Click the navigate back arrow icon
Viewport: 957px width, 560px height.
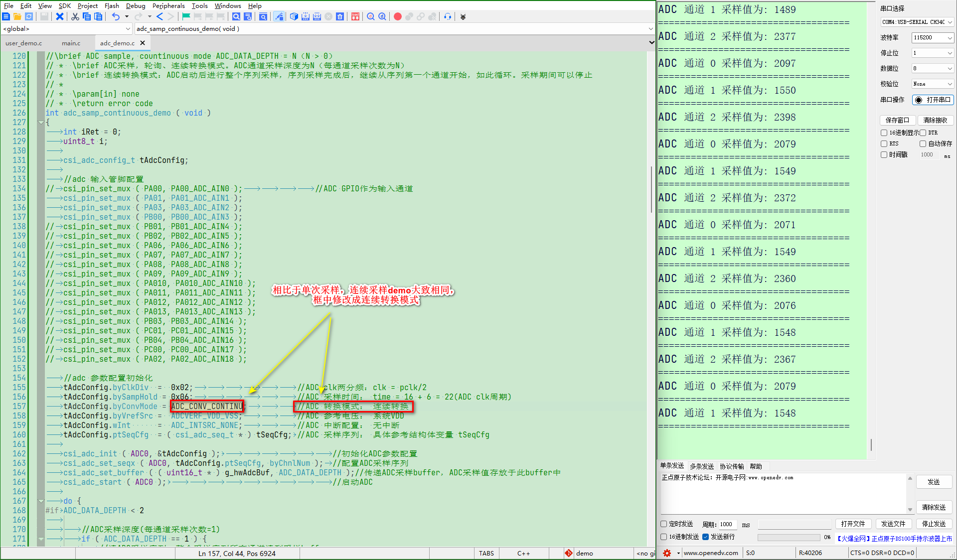159,16
